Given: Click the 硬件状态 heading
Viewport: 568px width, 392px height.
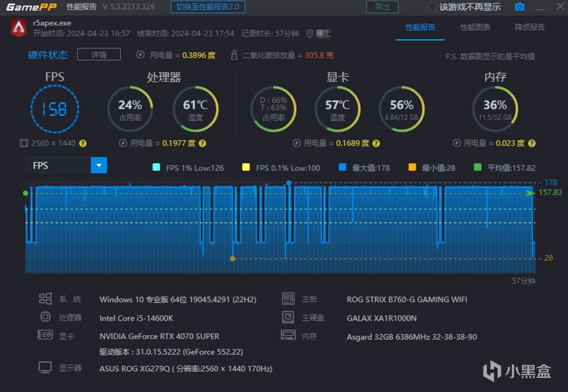Looking at the screenshot, I should coord(48,55).
